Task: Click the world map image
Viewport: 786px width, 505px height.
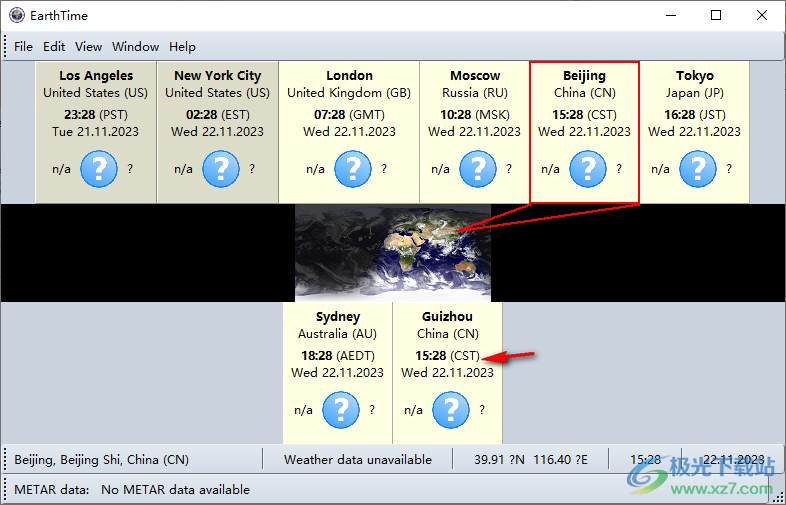Action: 392,253
